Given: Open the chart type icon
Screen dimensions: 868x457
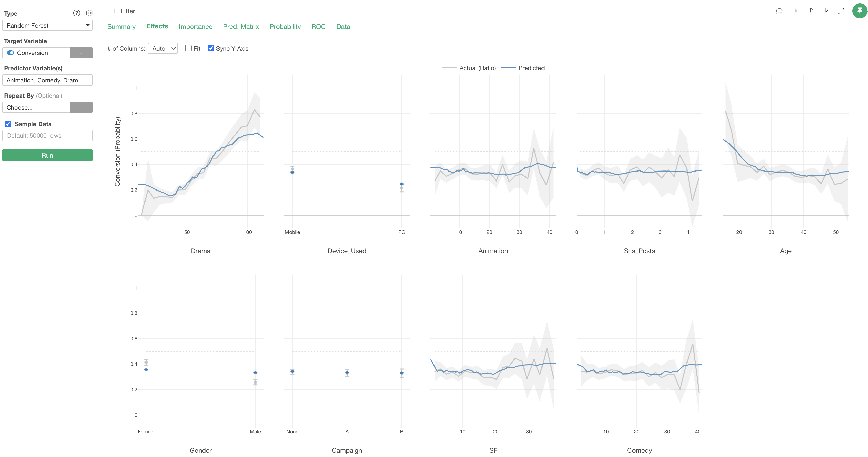Looking at the screenshot, I should (x=795, y=11).
